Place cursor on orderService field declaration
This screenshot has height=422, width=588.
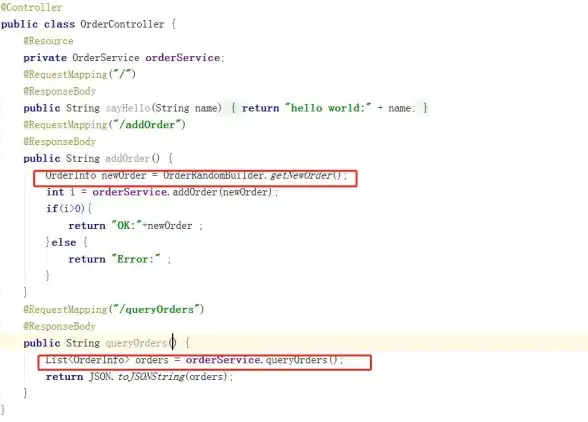pyautogui.click(x=183, y=58)
